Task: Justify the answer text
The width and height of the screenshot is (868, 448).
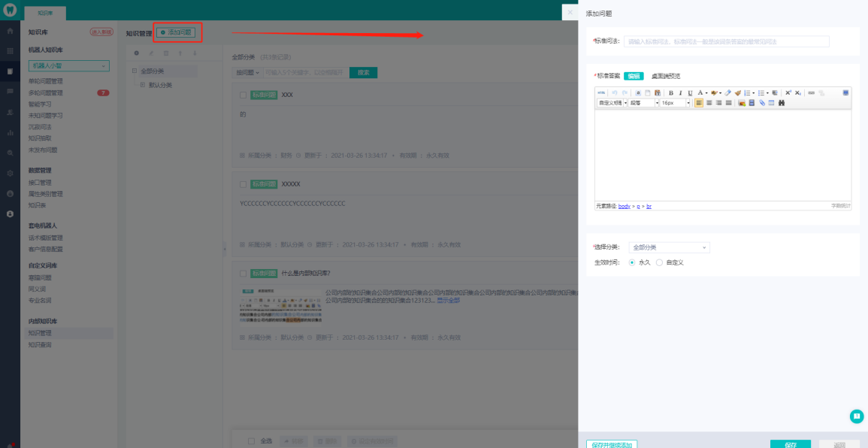Action: pos(728,103)
